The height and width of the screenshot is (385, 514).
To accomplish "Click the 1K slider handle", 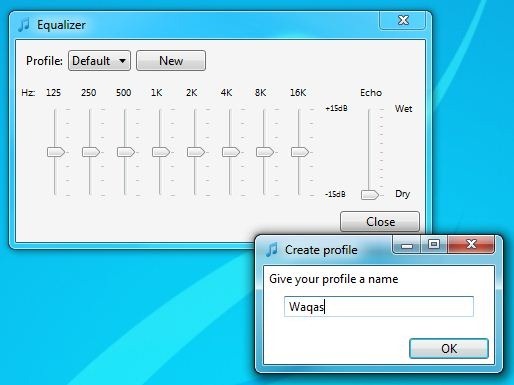I will pyautogui.click(x=161, y=152).
